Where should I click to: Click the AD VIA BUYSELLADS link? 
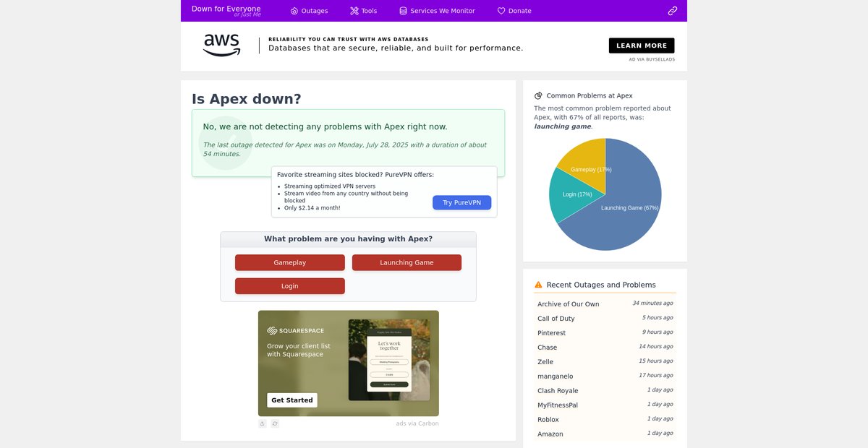pos(652,59)
